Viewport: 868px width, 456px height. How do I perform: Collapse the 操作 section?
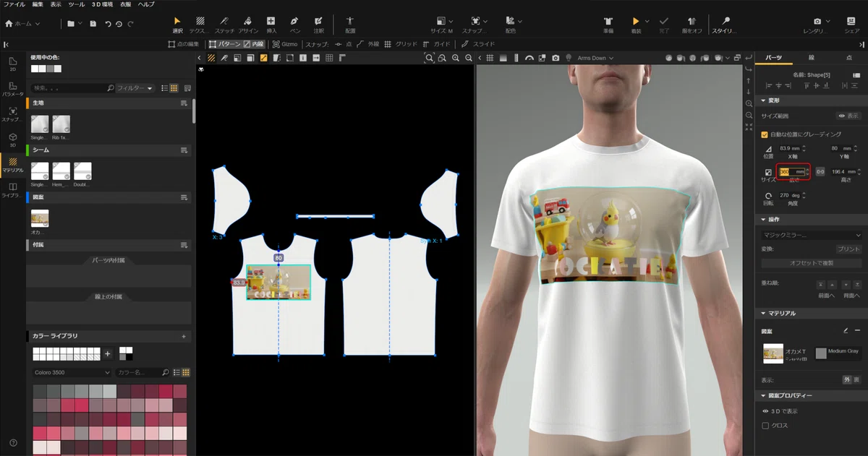pyautogui.click(x=764, y=219)
